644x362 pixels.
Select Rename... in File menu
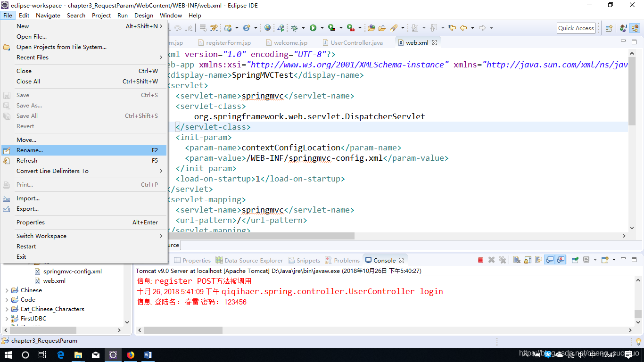pos(84,150)
